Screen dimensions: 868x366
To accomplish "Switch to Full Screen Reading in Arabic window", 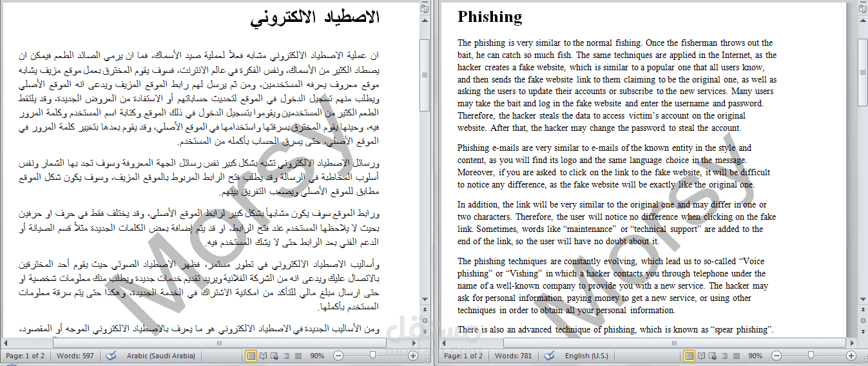I will 263,356.
